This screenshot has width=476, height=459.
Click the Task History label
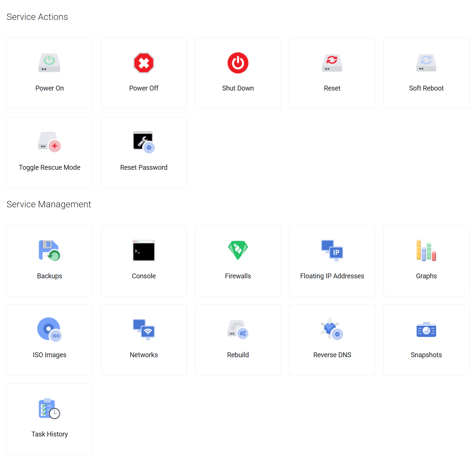pyautogui.click(x=50, y=434)
